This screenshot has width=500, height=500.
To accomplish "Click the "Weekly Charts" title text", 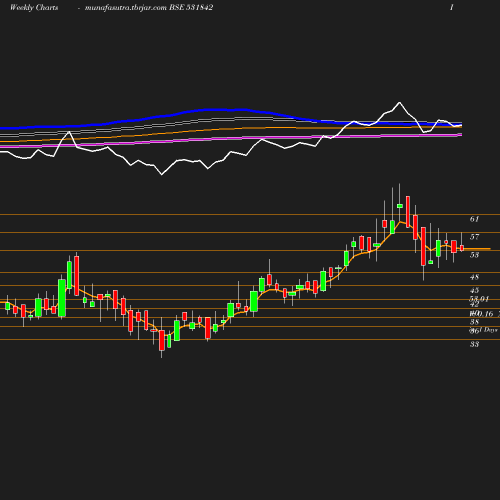I will [34, 7].
